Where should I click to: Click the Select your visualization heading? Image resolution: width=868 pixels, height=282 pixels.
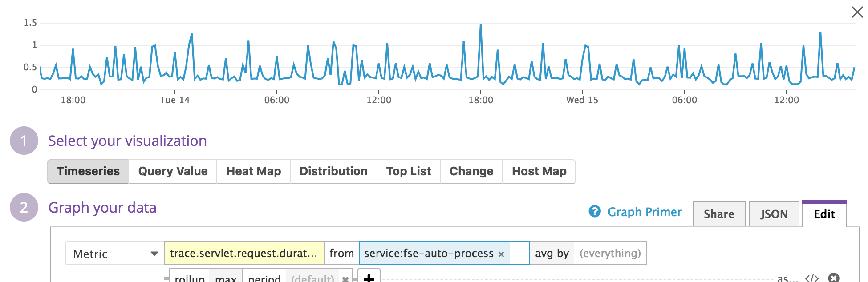coord(127,141)
